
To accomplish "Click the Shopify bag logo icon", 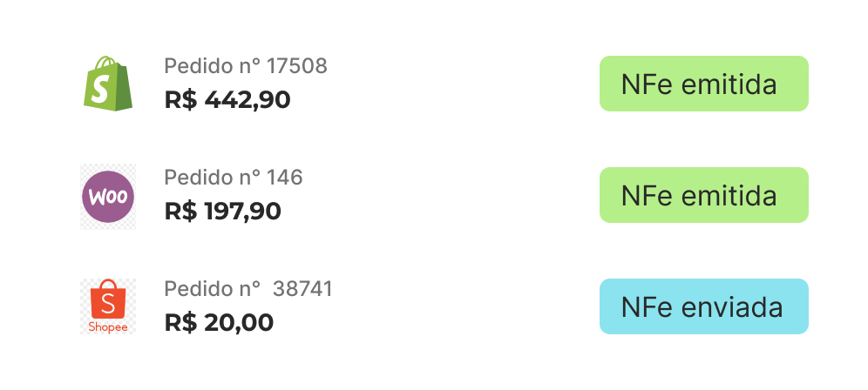I will pyautogui.click(x=108, y=84).
